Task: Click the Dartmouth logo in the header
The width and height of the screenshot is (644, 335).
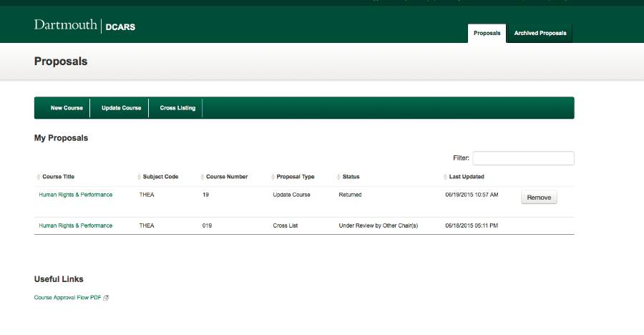Action: tap(65, 26)
